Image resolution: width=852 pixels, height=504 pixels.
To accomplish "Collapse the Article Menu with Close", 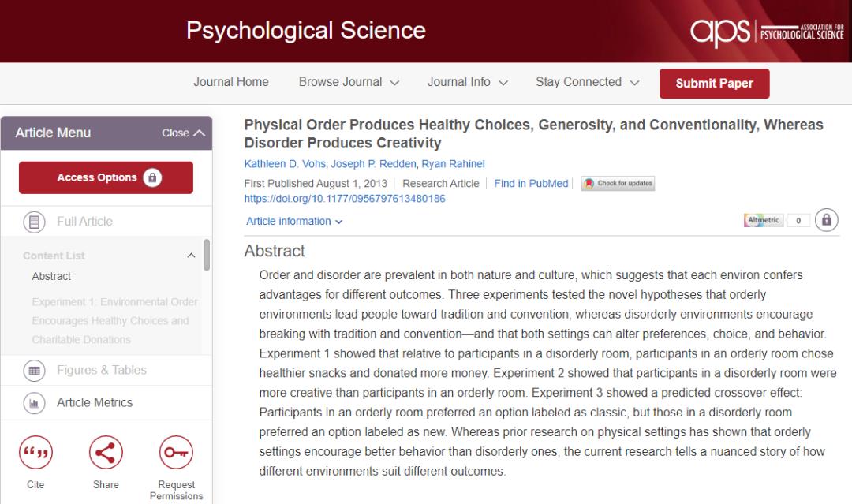I will [x=183, y=133].
